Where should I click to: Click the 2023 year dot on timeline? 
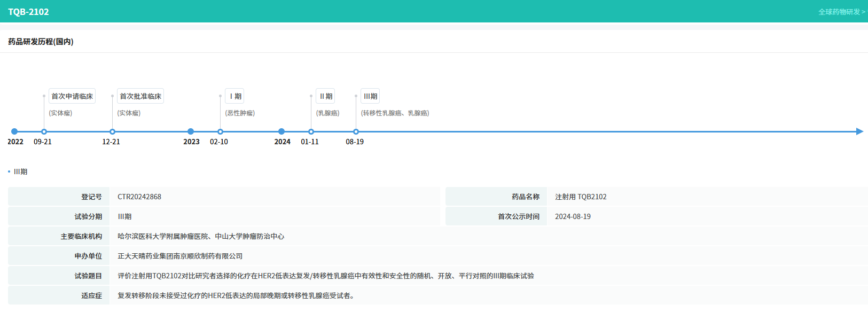click(191, 131)
